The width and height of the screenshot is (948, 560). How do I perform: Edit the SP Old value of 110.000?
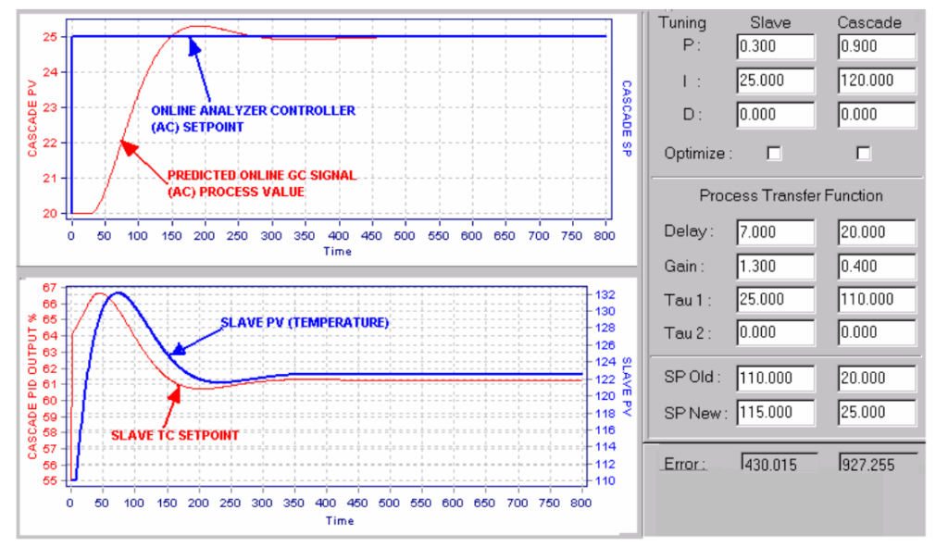pyautogui.click(x=775, y=378)
